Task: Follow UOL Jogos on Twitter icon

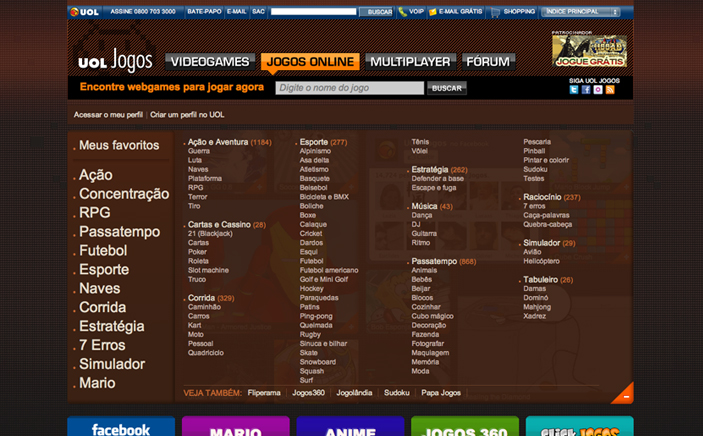Action: click(x=573, y=90)
